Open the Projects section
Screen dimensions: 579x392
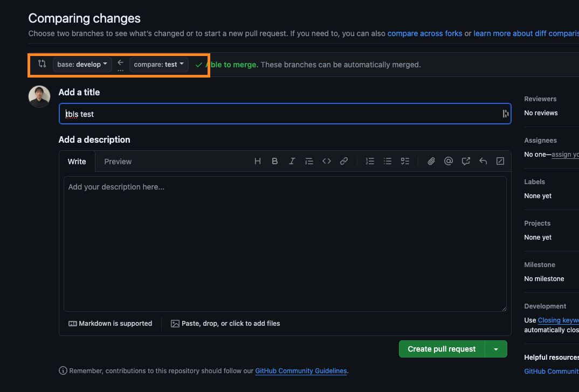click(537, 223)
